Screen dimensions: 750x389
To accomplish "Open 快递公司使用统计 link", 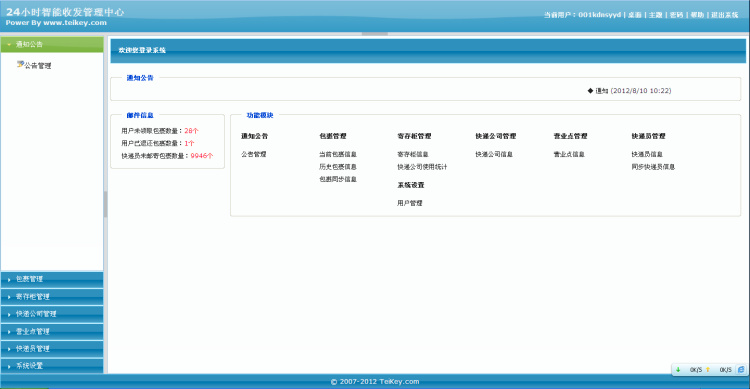I will coord(422,167).
